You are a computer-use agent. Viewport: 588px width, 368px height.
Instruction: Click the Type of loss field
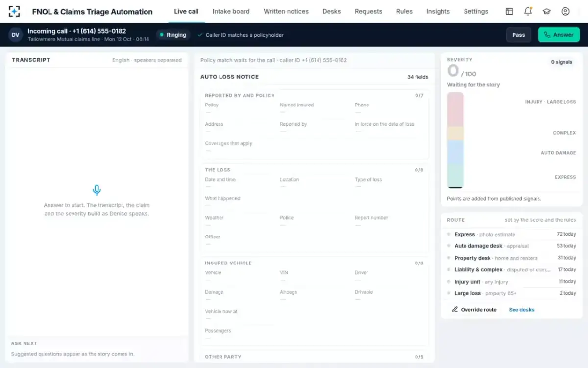(x=390, y=183)
